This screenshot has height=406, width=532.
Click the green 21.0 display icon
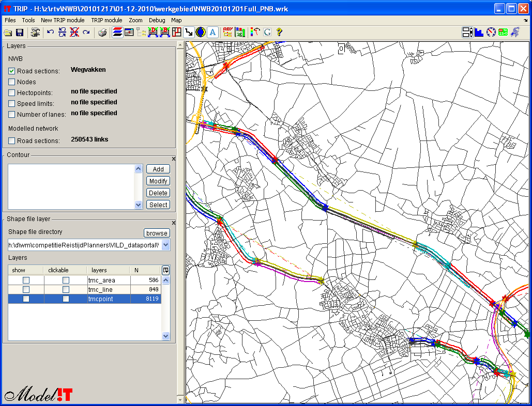coord(503,33)
